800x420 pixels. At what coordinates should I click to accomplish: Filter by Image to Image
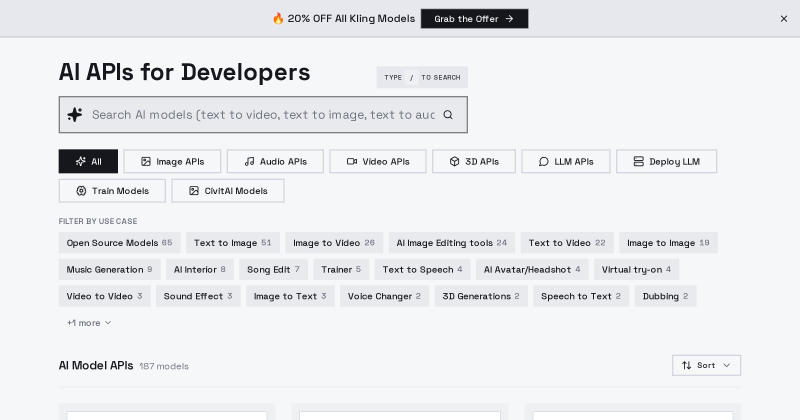668,243
